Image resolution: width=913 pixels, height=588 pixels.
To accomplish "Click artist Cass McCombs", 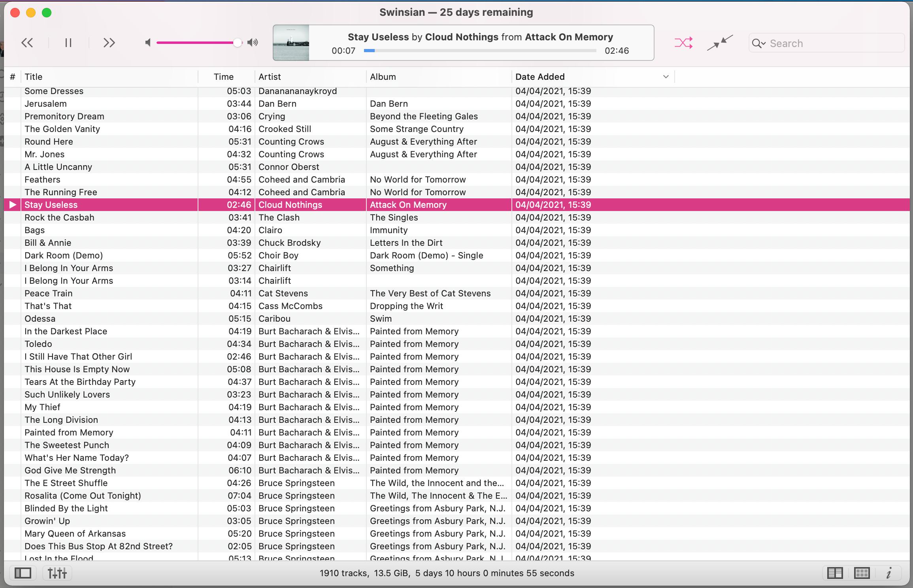I will 290,306.
